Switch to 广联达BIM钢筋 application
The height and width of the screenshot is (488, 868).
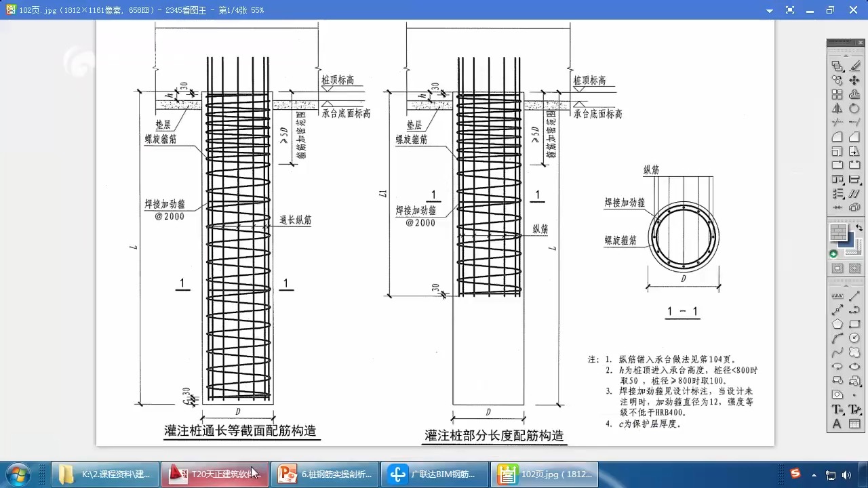[x=434, y=474]
